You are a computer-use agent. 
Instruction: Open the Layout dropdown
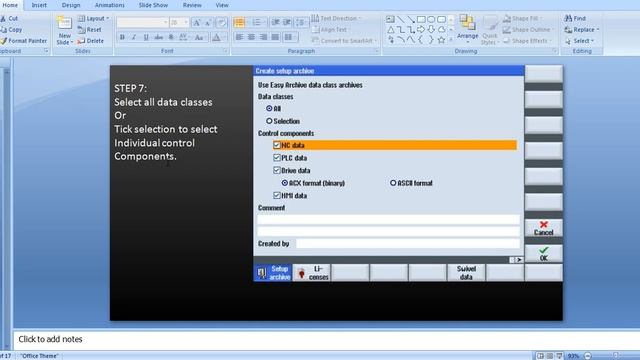[x=93, y=18]
